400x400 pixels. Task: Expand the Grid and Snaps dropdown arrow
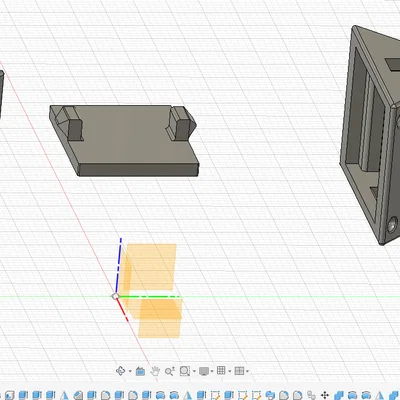(x=230, y=371)
